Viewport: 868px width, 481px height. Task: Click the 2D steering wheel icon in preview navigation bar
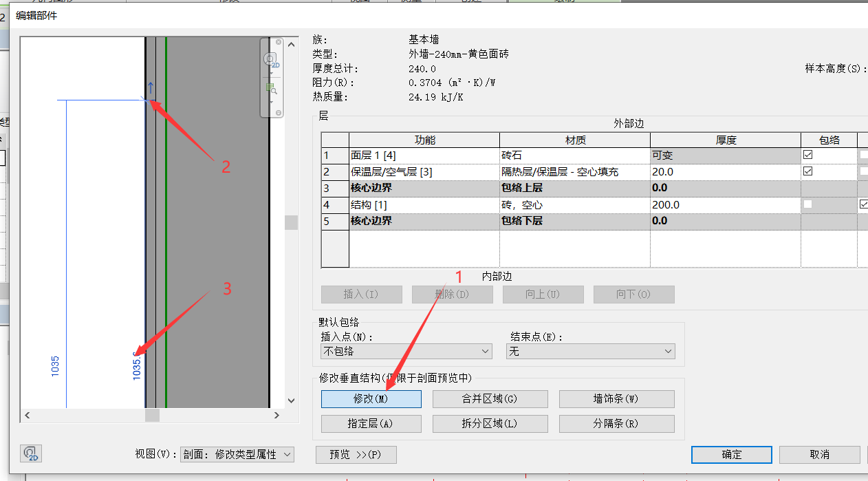[271, 60]
